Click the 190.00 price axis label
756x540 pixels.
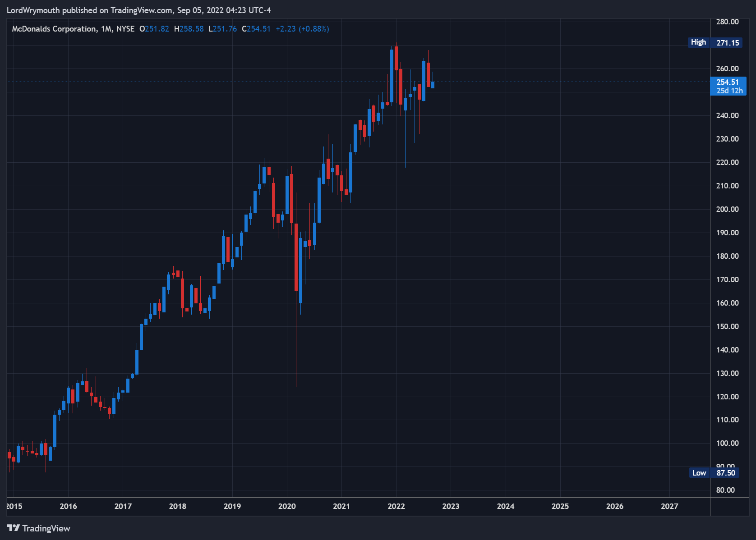(x=727, y=233)
